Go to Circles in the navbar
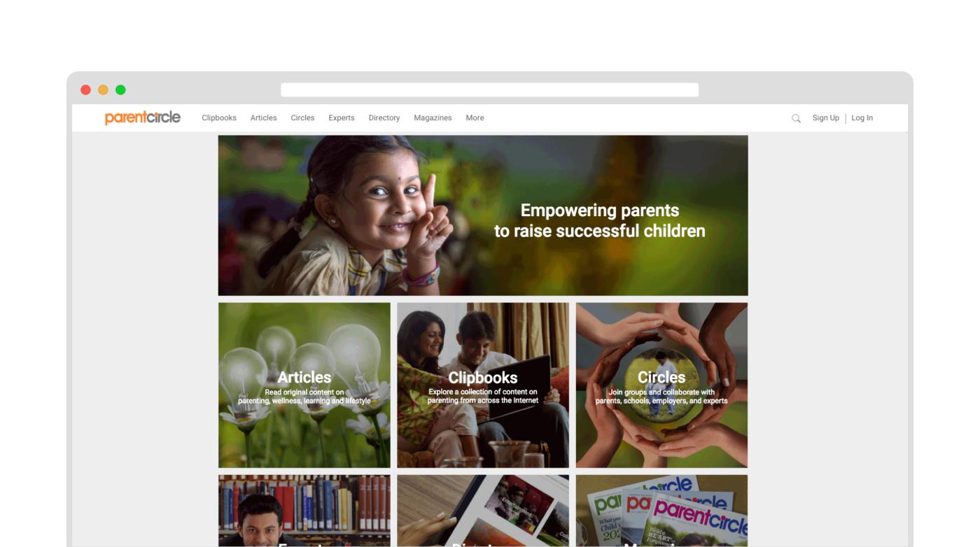Image resolution: width=980 pixels, height=547 pixels. click(x=302, y=118)
